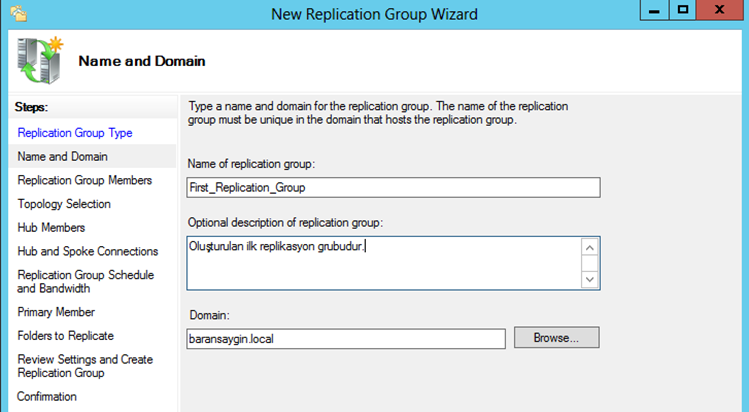
Task: Click inside the optional description text box
Action: point(383,263)
